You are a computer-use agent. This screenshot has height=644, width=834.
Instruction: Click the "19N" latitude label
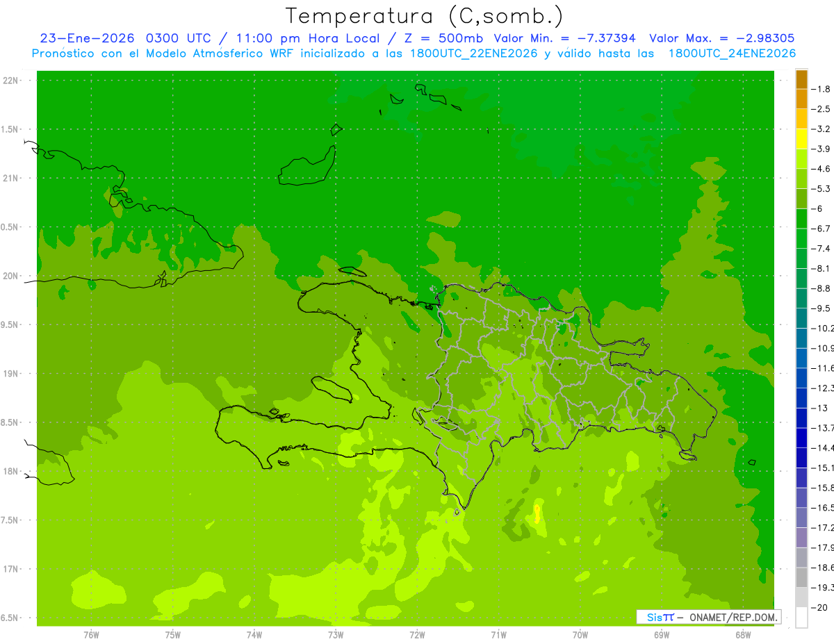pyautogui.click(x=11, y=374)
